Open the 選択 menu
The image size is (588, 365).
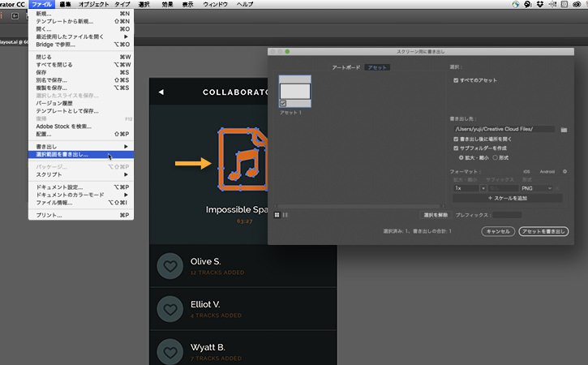click(144, 5)
